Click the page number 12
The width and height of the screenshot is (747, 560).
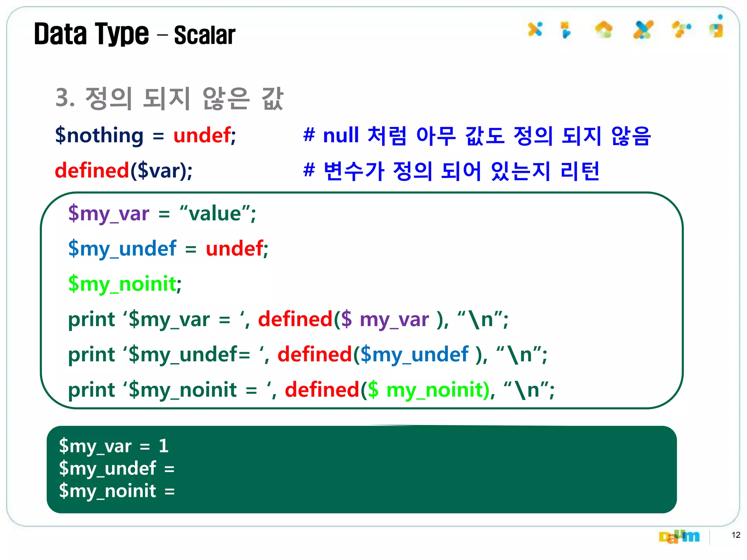[x=736, y=535]
